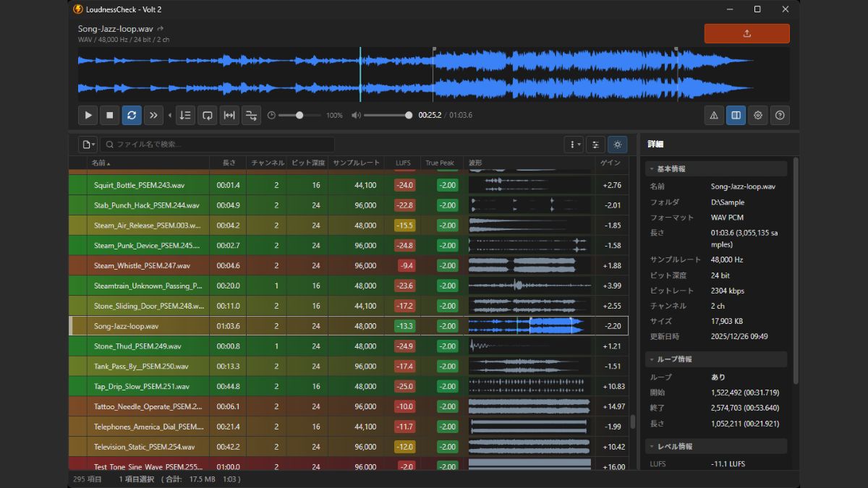Open help with the question mark icon
This screenshot has width=868, height=488.
tap(780, 115)
